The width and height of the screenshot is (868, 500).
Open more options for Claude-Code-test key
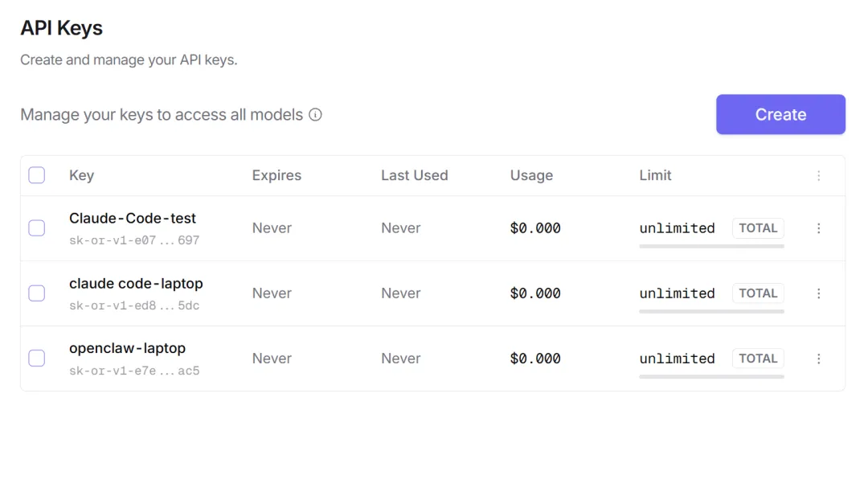pos(819,228)
